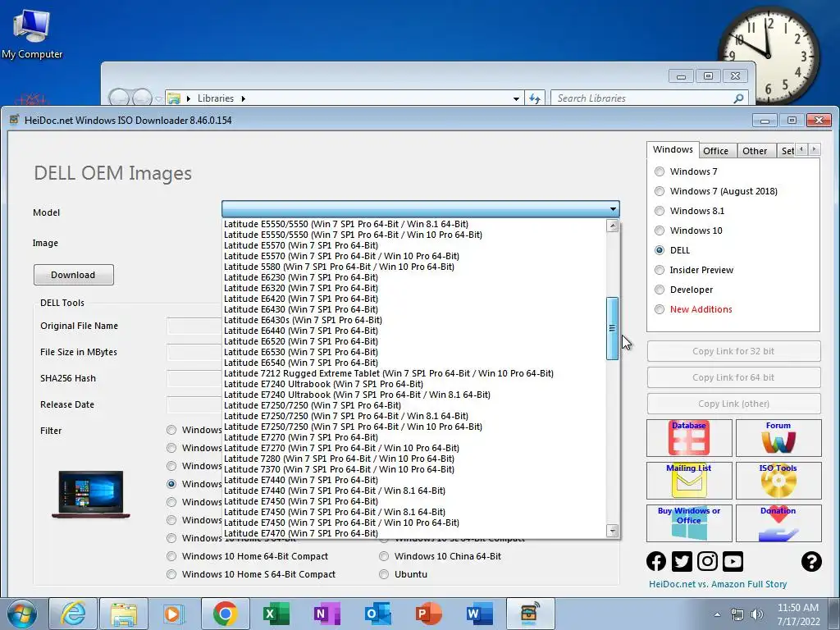Image resolution: width=840 pixels, height=630 pixels.
Task: Click Copy Link (other) button
Action: click(733, 404)
